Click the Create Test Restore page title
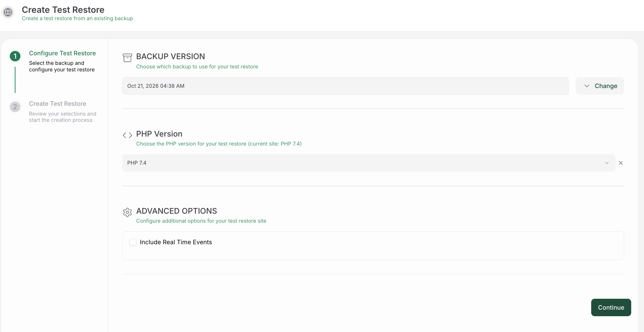644x332 pixels. (63, 10)
